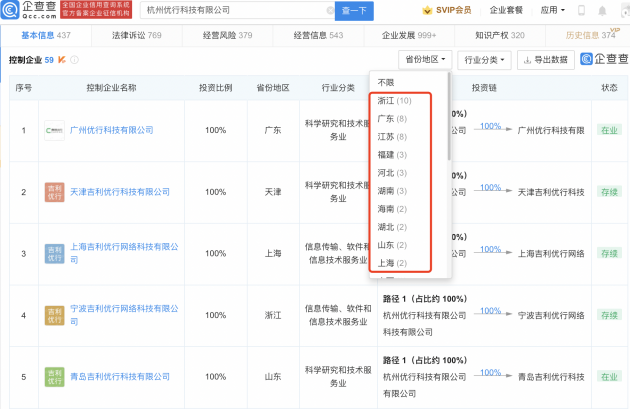Click the Qcc.com logo icon
Image resolution: width=630 pixels, height=409 pixels.
click(x=10, y=10)
